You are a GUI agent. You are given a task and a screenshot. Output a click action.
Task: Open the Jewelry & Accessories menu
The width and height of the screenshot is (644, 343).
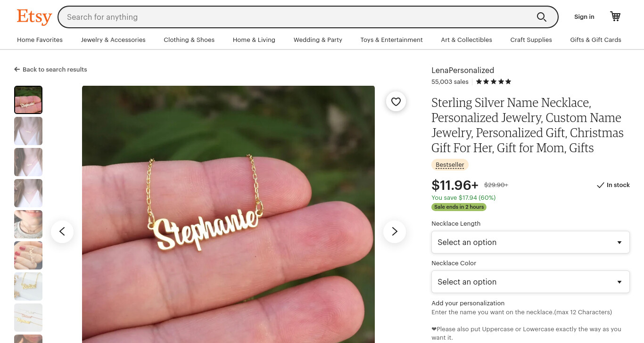click(x=113, y=40)
